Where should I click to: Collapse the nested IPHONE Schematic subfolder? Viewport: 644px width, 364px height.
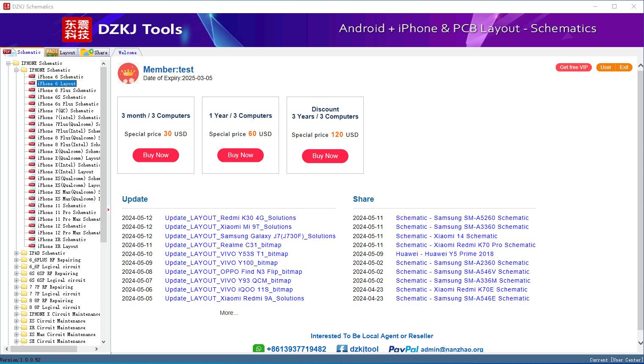point(17,70)
